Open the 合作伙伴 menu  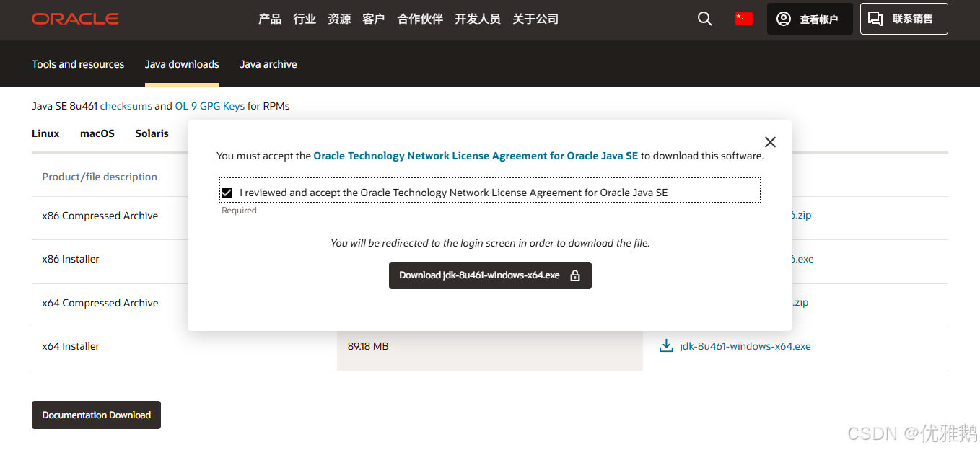pos(420,19)
